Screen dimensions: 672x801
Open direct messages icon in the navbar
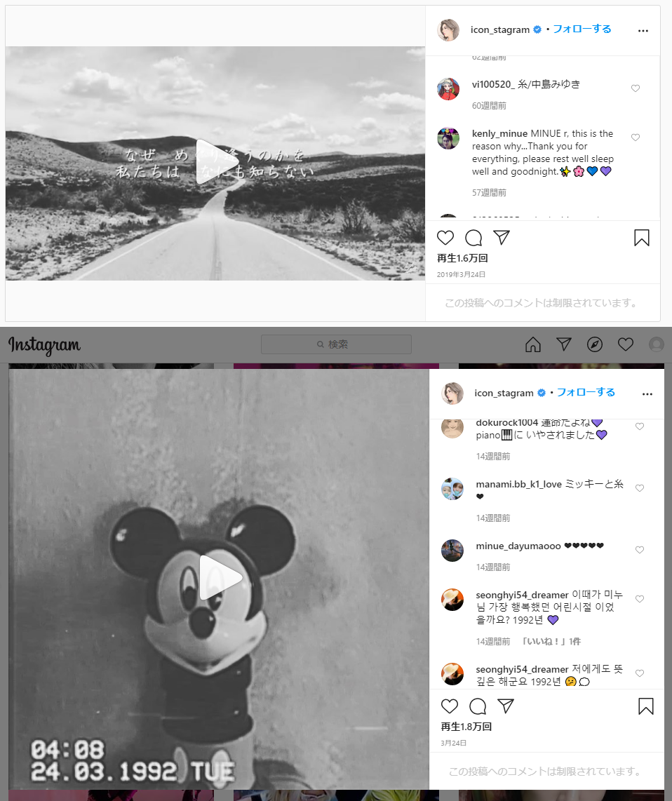[x=564, y=344]
